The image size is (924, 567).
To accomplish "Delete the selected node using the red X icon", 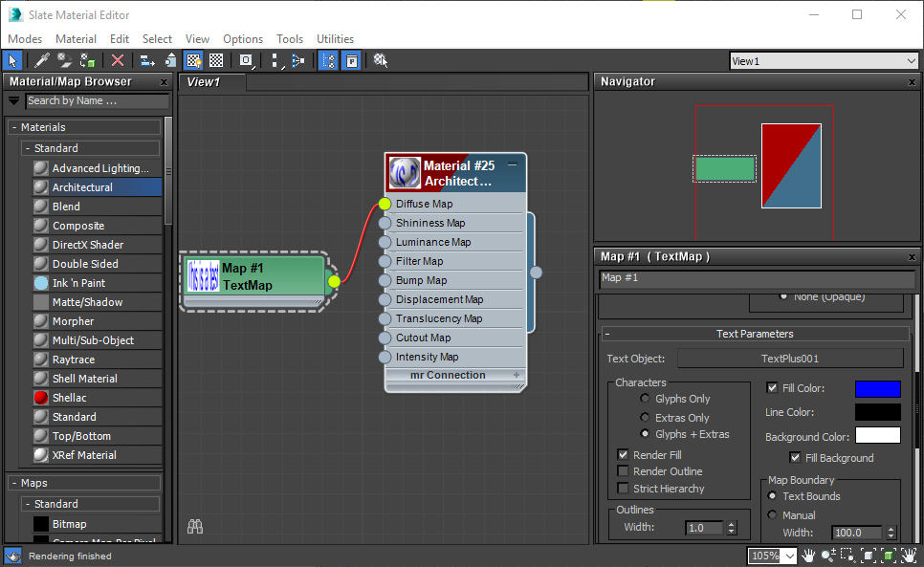I will point(118,59).
